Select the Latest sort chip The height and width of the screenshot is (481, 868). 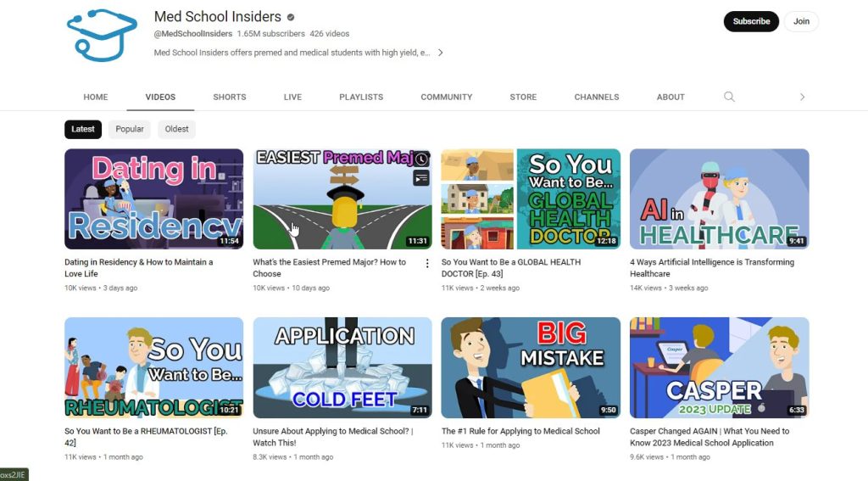83,129
